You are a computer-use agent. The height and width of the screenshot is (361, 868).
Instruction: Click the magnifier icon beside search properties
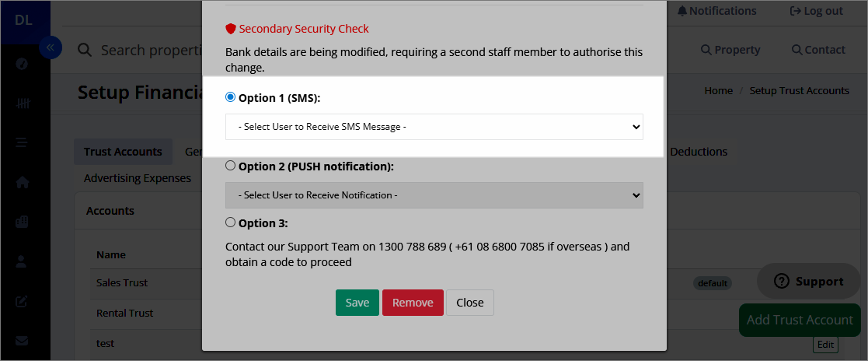(84, 50)
